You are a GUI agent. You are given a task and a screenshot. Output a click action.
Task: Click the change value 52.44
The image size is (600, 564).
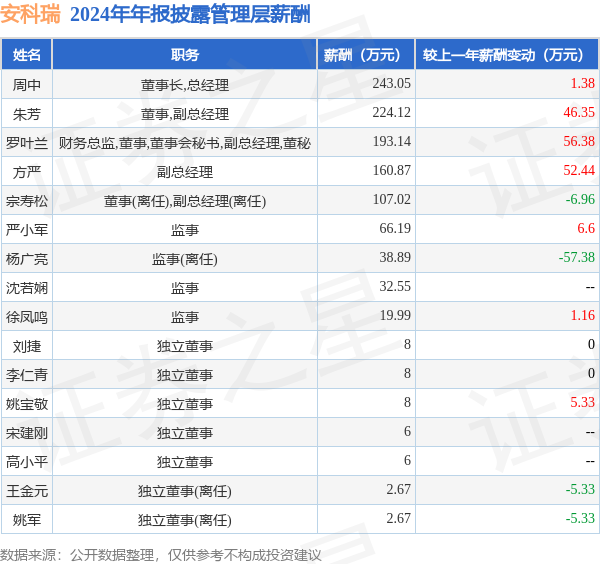pyautogui.click(x=579, y=170)
